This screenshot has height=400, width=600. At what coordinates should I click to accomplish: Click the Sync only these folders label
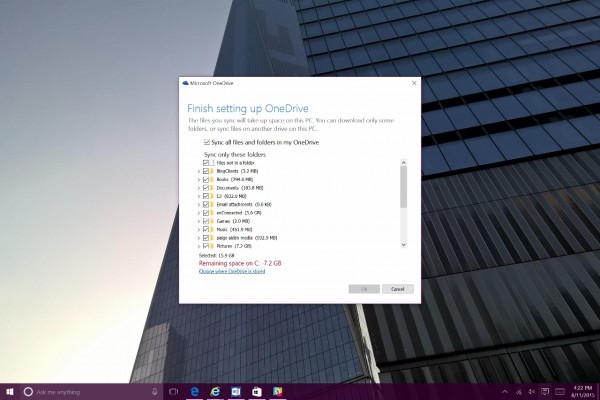coord(235,155)
